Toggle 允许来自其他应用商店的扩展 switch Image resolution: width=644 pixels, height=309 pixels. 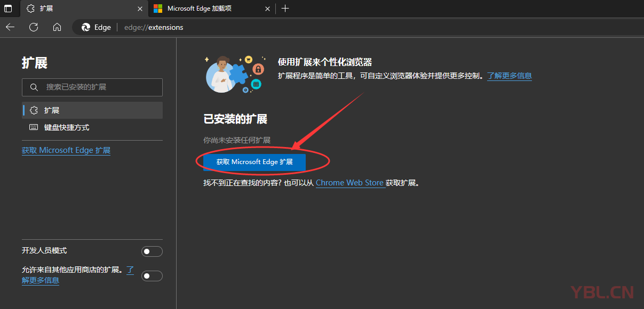pos(152,276)
